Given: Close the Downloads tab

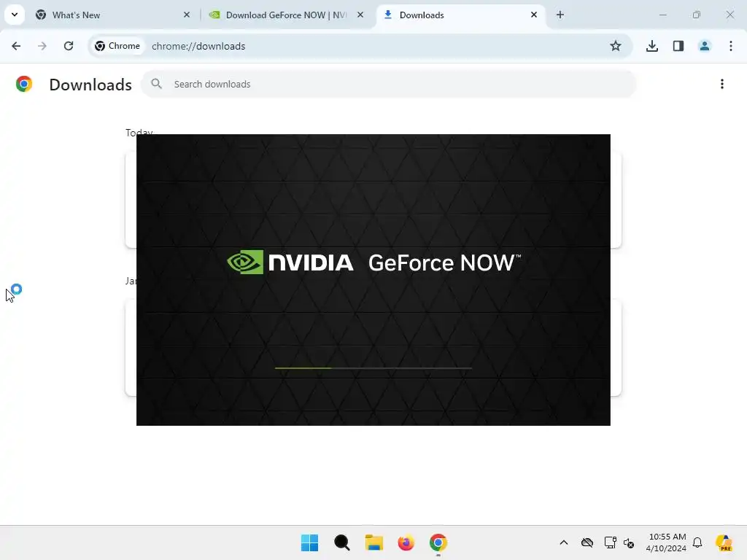Looking at the screenshot, I should tap(534, 15).
